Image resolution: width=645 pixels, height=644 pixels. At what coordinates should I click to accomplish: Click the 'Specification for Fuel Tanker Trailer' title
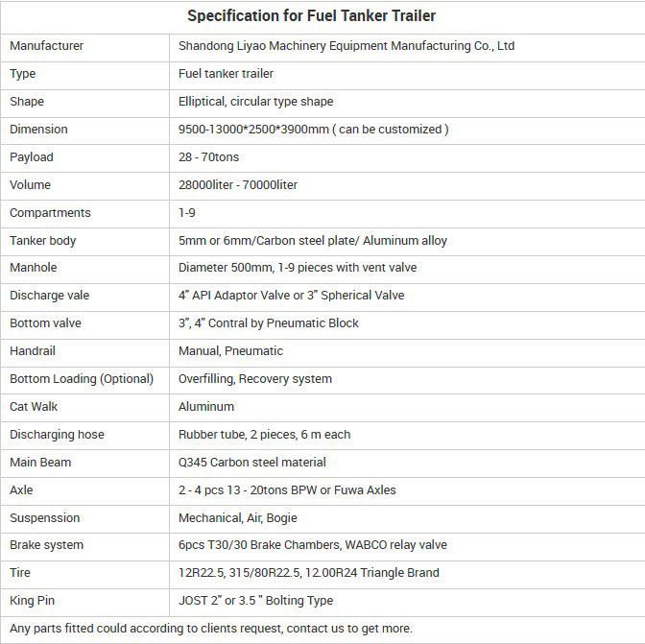pyautogui.click(x=311, y=16)
